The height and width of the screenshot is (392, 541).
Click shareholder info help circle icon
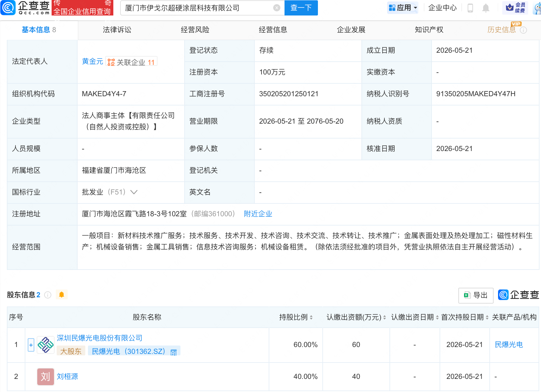(x=48, y=295)
